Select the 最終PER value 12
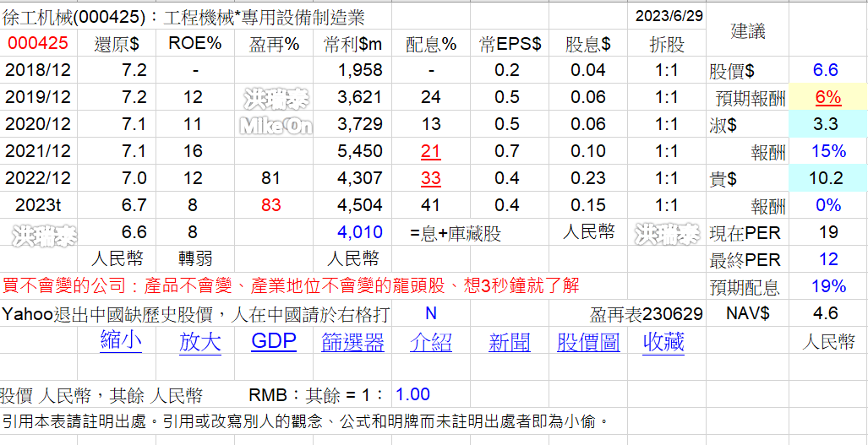This screenshot has height=445, width=868. coord(828,259)
